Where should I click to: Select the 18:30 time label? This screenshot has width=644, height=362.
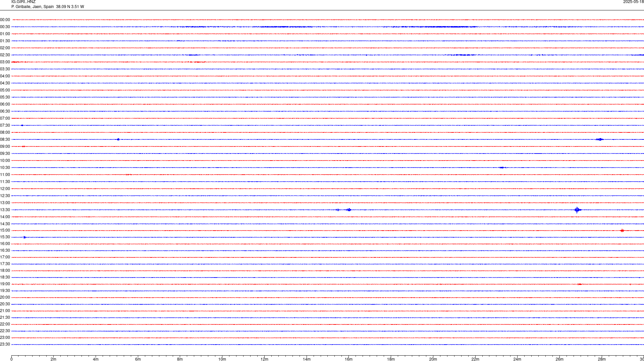(5, 277)
